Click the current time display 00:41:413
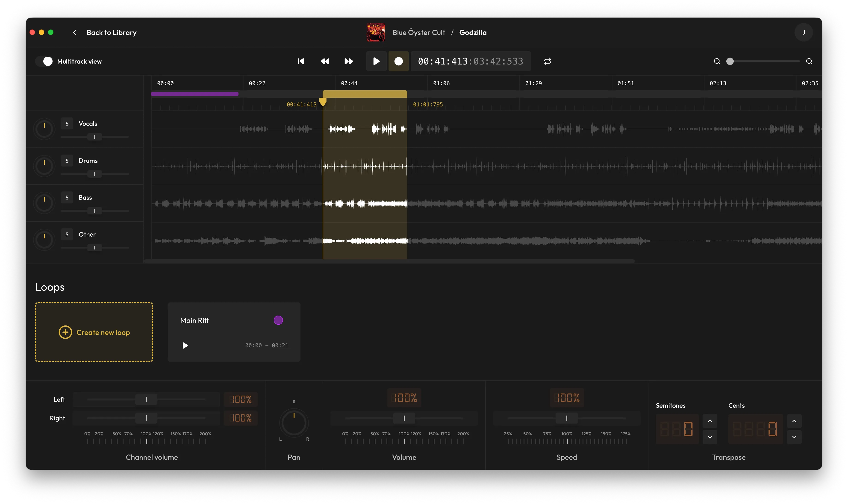 442,61
